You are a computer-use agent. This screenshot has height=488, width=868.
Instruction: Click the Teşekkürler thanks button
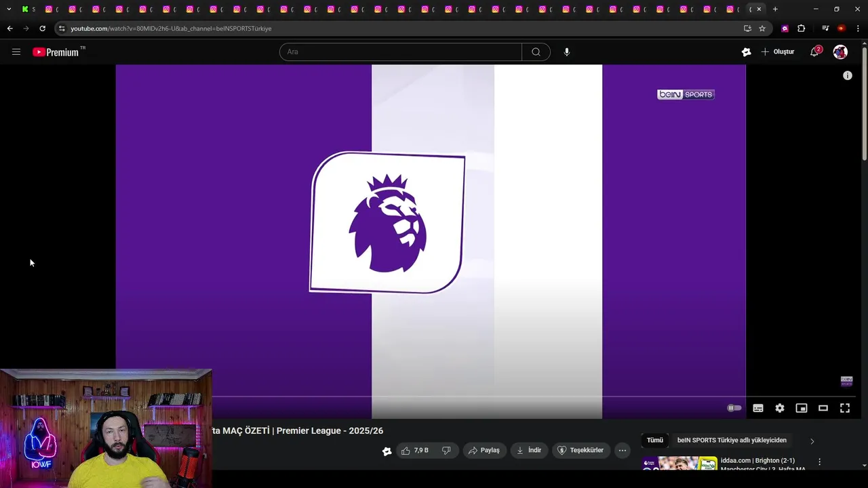(580, 450)
